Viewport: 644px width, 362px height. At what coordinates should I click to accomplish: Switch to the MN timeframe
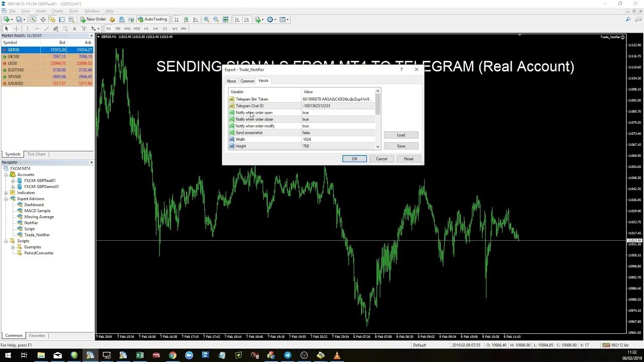[x=184, y=28]
